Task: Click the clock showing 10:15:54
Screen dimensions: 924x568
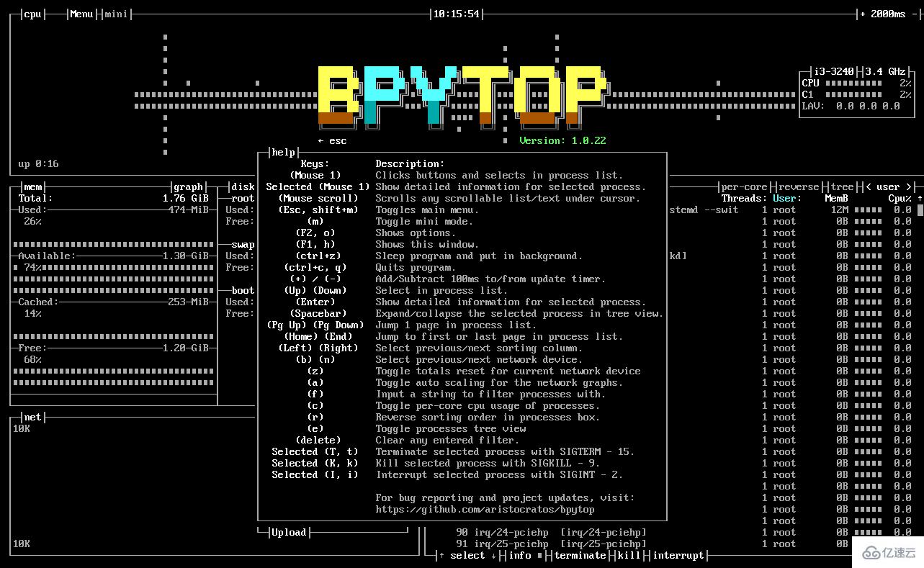Action: [x=456, y=14]
